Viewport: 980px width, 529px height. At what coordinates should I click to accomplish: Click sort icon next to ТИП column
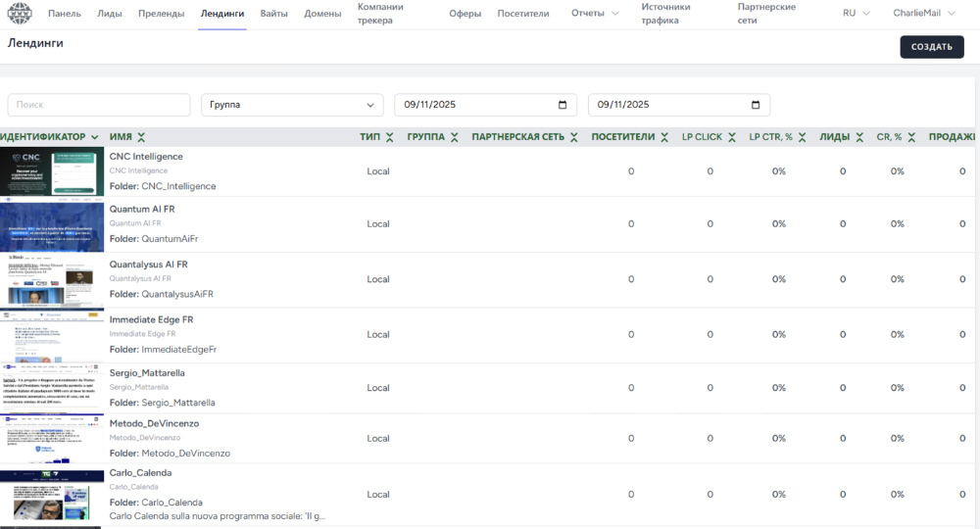(390, 137)
